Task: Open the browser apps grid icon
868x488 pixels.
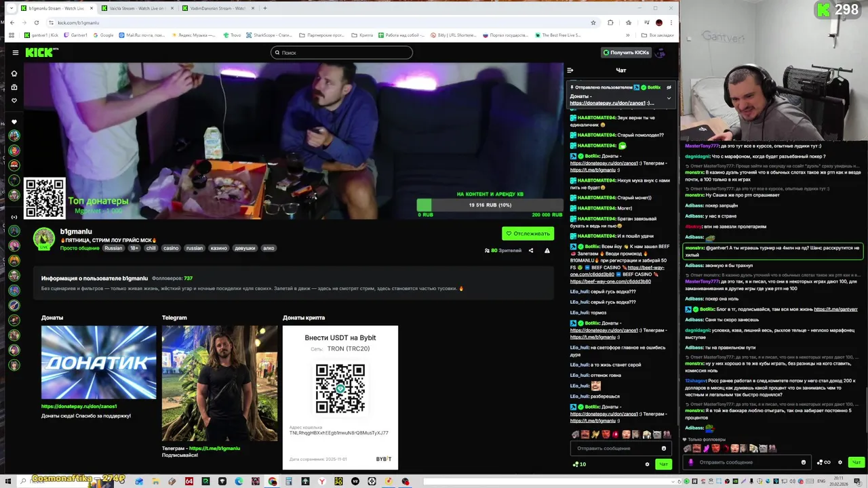Action: (x=12, y=35)
